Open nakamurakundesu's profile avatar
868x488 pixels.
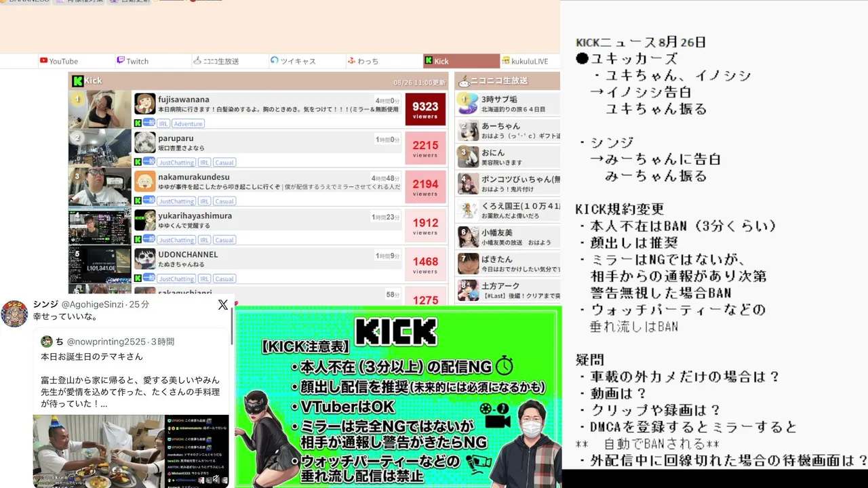click(145, 181)
